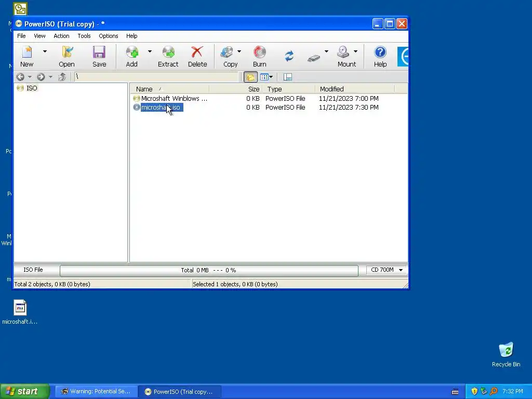Open the View menu
This screenshot has height=399, width=532.
click(x=39, y=36)
